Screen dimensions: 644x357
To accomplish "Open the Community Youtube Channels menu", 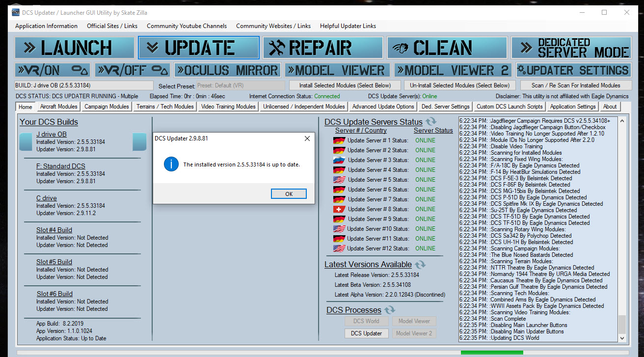I will click(187, 26).
